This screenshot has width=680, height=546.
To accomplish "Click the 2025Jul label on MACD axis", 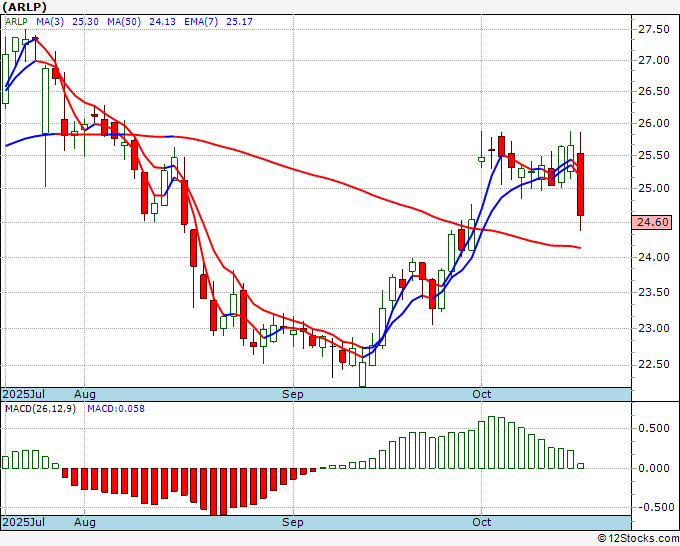I will [23, 522].
